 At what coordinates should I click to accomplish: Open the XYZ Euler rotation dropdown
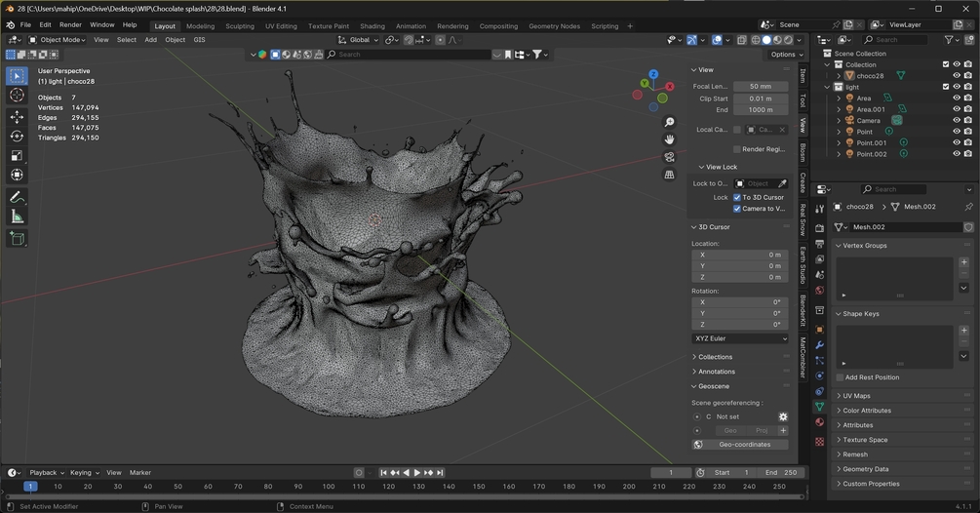[740, 338]
